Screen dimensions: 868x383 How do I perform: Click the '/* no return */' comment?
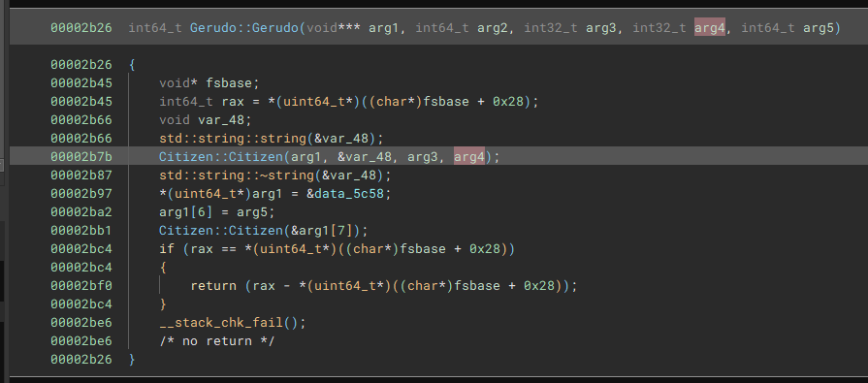217,341
